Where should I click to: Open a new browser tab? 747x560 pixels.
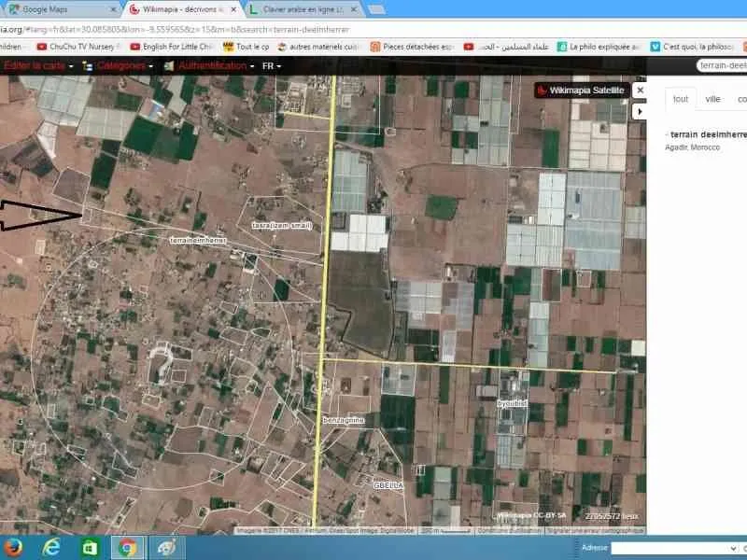pyautogui.click(x=376, y=9)
